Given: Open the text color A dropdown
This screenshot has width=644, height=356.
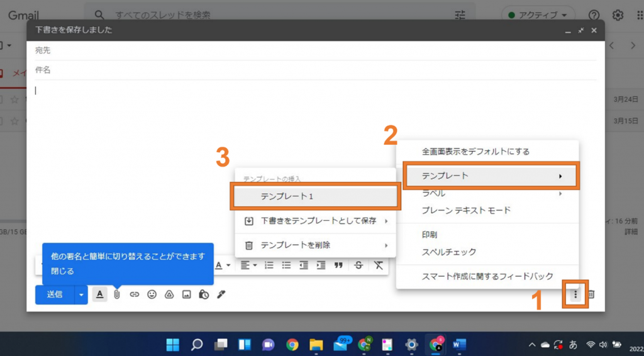Looking at the screenshot, I should pyautogui.click(x=222, y=265).
